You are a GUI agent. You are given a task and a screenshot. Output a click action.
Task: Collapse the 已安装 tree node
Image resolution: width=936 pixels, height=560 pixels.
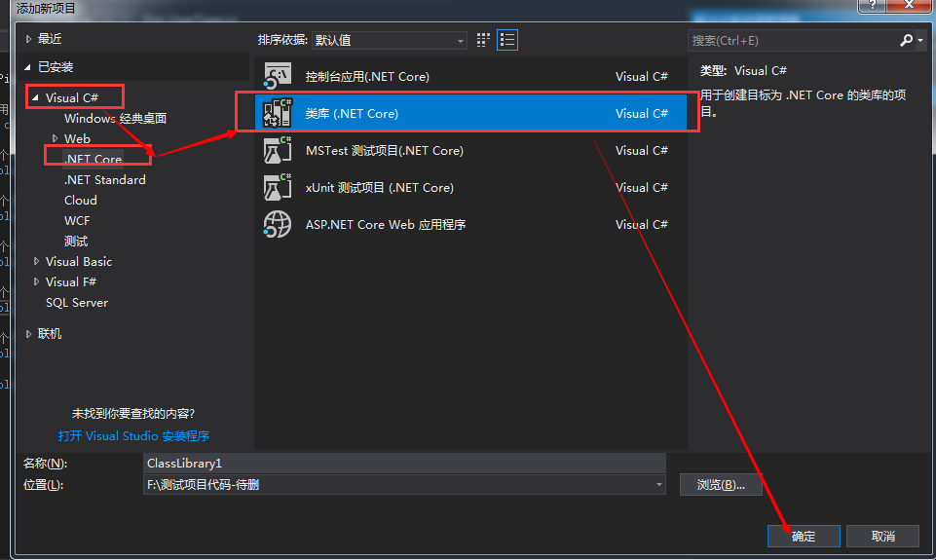coord(28,67)
